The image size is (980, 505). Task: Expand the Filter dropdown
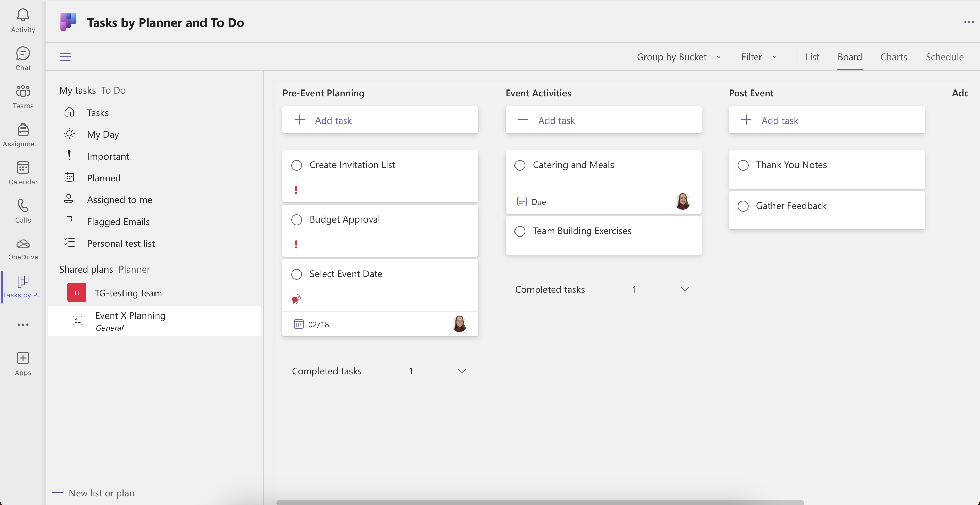tap(758, 57)
